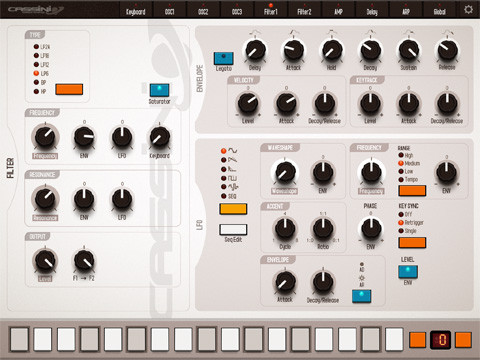Select LP18 filter type

coord(41,56)
